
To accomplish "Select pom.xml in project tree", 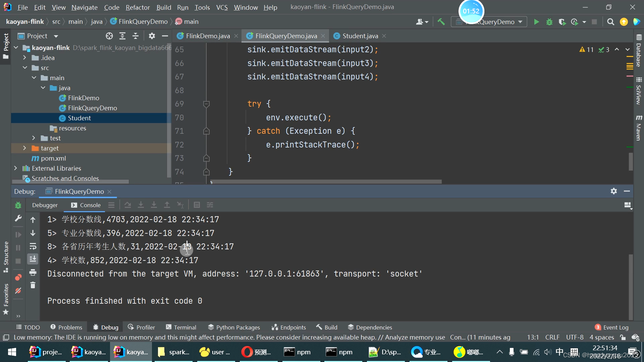I will click(x=53, y=158).
